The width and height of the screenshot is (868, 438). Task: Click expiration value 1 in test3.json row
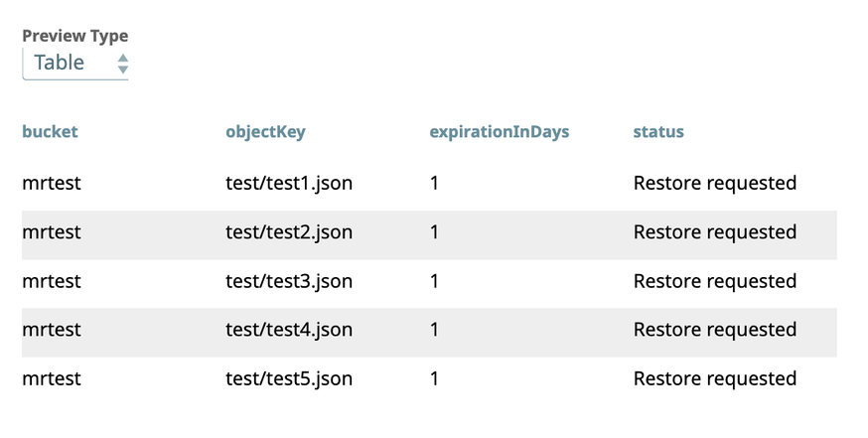(434, 281)
